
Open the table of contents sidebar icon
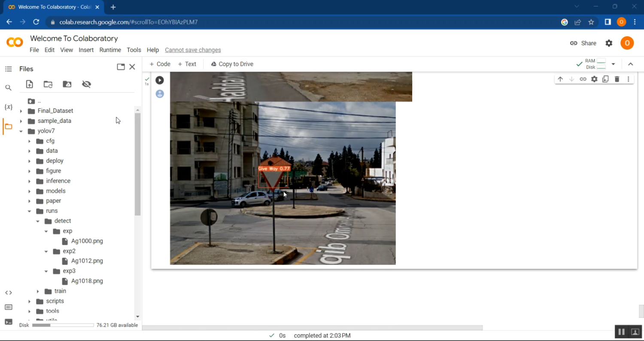tap(8, 69)
